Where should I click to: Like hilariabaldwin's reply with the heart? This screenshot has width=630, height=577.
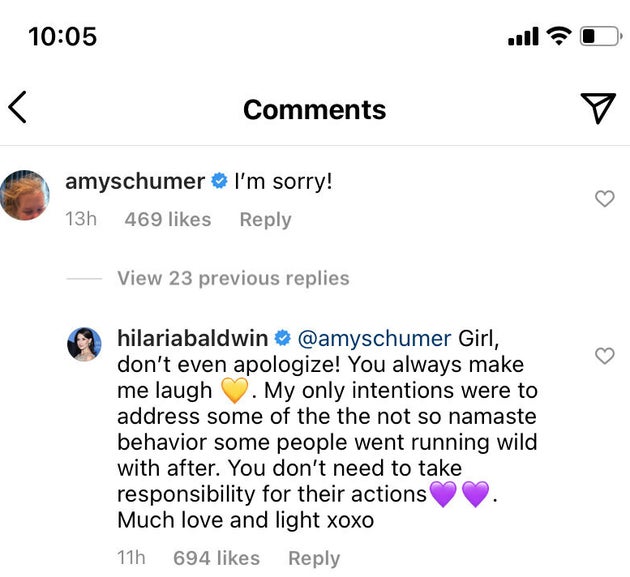604,355
